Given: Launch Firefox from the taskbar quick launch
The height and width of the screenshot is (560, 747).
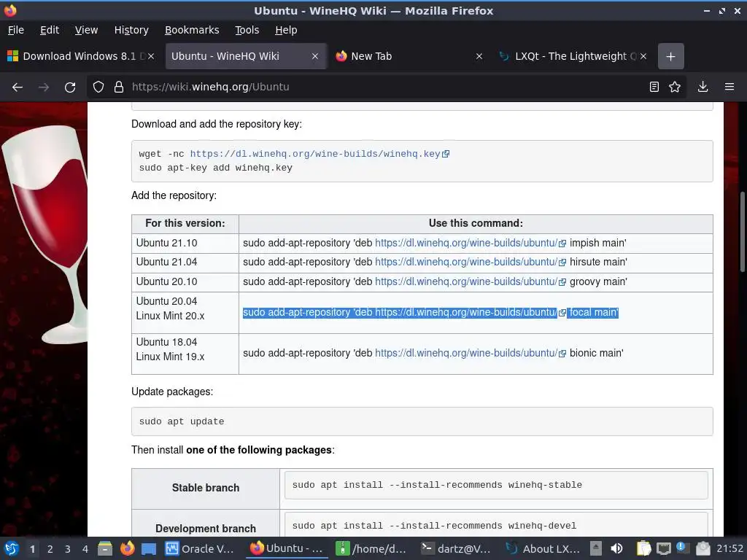Looking at the screenshot, I should (x=127, y=548).
